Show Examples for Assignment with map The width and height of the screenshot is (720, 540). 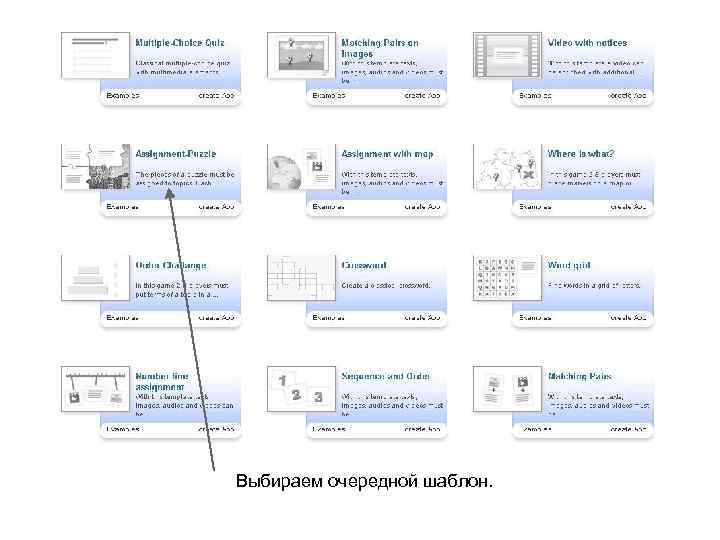[x=328, y=207]
